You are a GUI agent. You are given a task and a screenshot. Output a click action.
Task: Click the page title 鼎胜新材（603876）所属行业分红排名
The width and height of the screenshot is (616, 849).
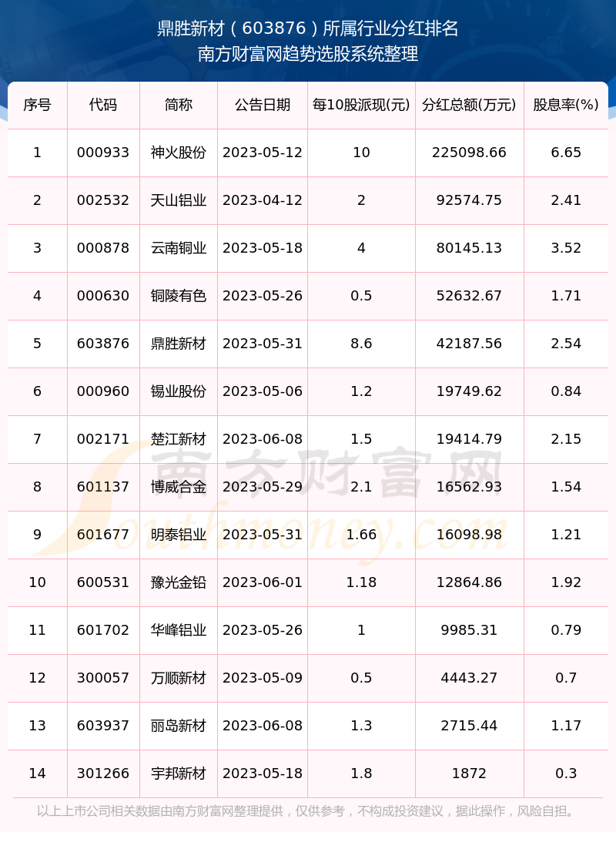308,29
